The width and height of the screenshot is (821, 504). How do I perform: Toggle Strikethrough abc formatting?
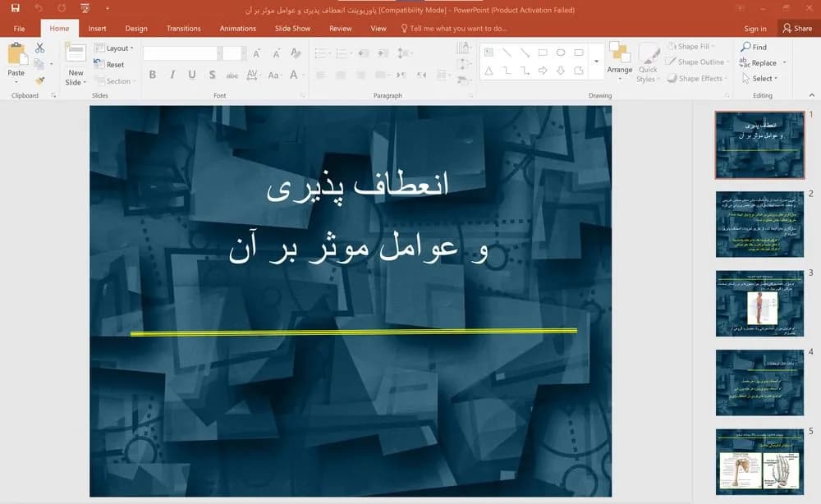point(232,76)
